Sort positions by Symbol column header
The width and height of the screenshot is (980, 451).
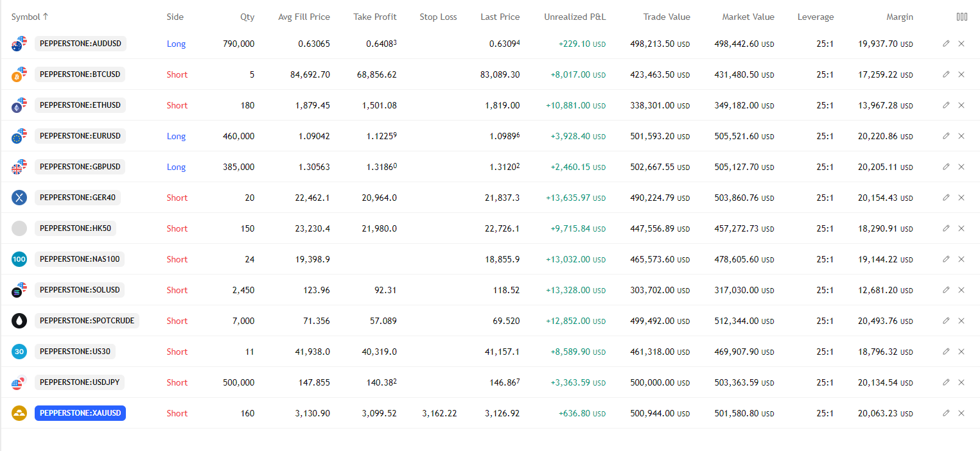(x=30, y=17)
